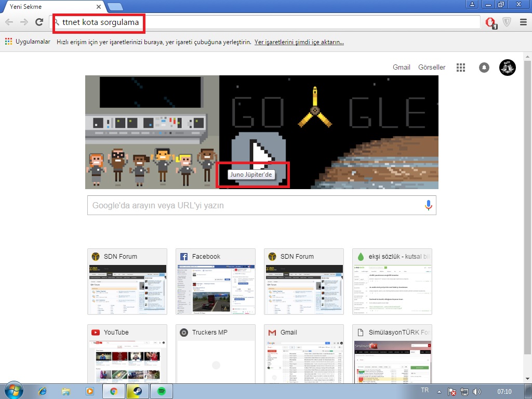
Task: Click the page scrollbar up arrow
Action: point(527,56)
